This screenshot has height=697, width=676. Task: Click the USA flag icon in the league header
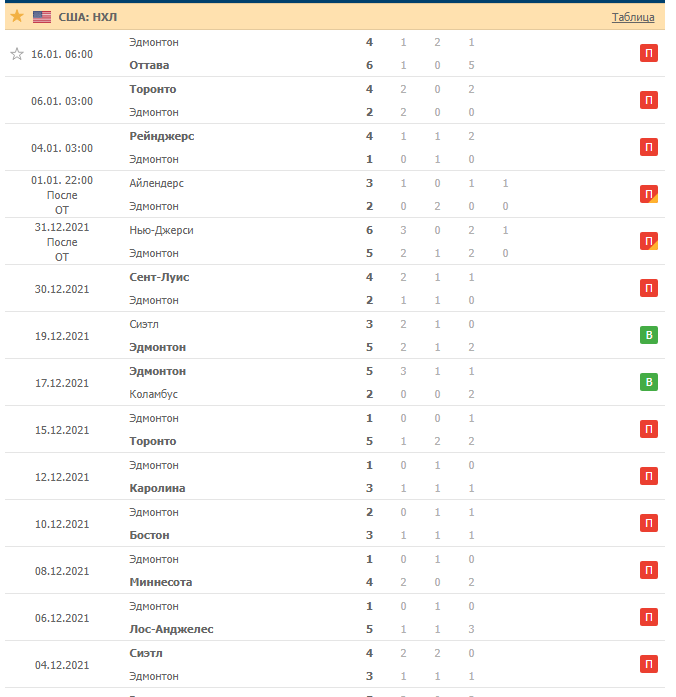42,17
